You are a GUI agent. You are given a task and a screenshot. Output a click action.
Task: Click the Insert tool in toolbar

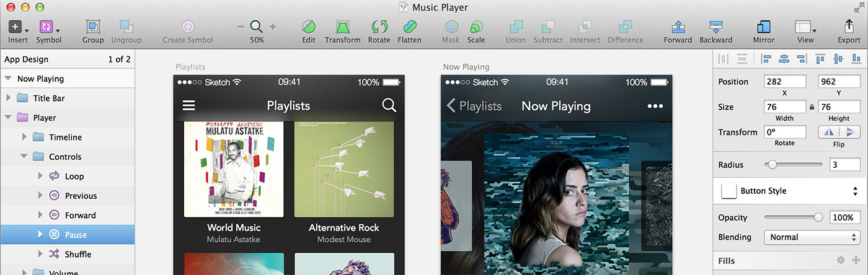[x=15, y=27]
